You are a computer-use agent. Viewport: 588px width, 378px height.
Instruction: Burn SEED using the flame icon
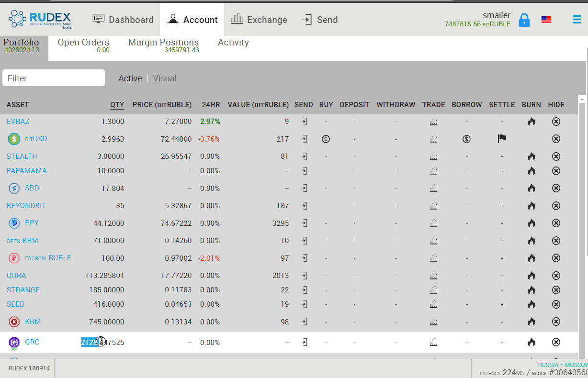tap(531, 304)
